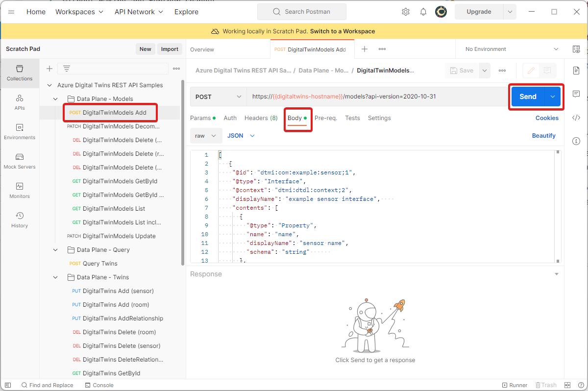588x391 pixels.
Task: Collapse Data Plane - Twins folder
Action: (55, 277)
